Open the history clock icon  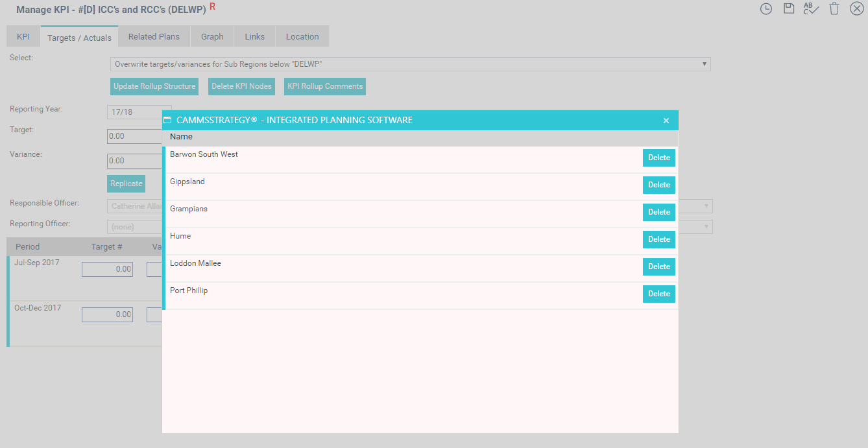[x=766, y=9]
